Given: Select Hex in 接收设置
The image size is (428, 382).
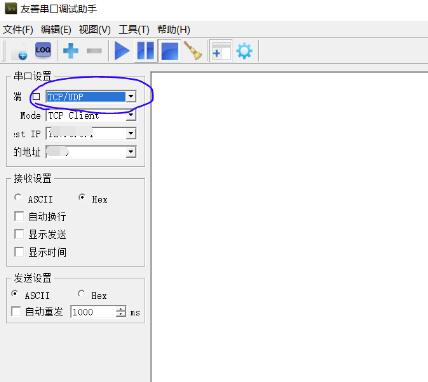Looking at the screenshot, I should click(82, 197).
